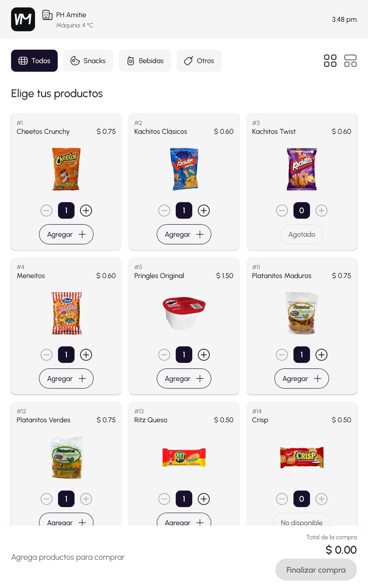Image resolution: width=368 pixels, height=588 pixels.
Task: Increase Meneitos quantity with plus icon
Action: pyautogui.click(x=86, y=354)
